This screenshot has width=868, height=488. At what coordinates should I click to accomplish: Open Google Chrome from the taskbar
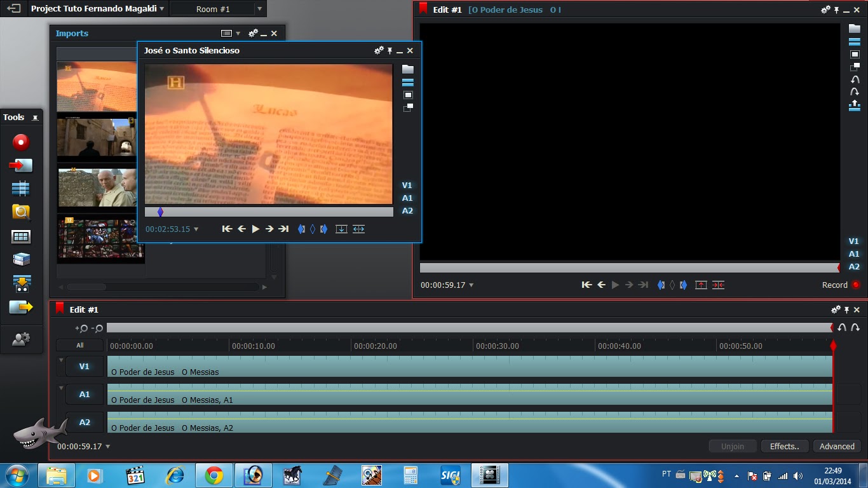click(214, 475)
